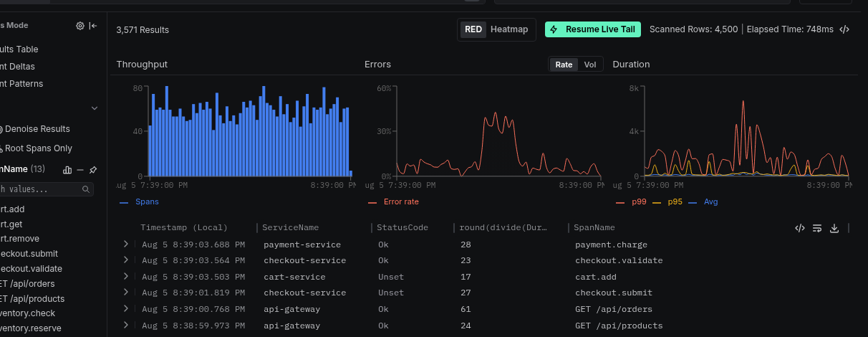Switch Errors chart to Vol
This screenshot has width=868, height=337.
click(x=590, y=65)
